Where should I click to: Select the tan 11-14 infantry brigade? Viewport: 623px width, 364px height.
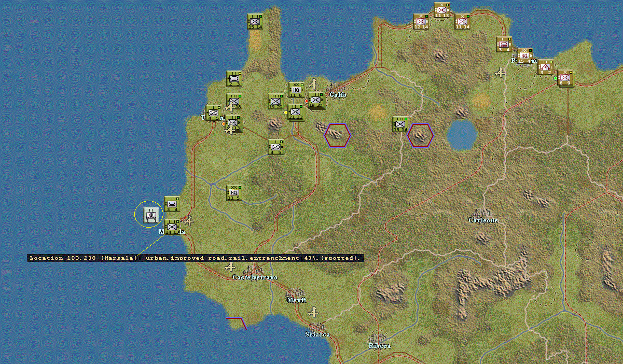click(x=462, y=21)
